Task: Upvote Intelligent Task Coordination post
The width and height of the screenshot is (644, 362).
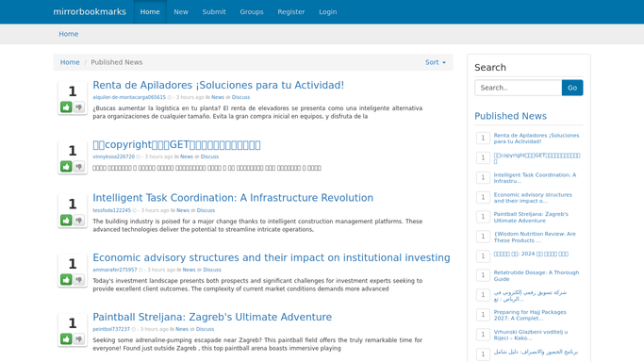Action: 66,220
